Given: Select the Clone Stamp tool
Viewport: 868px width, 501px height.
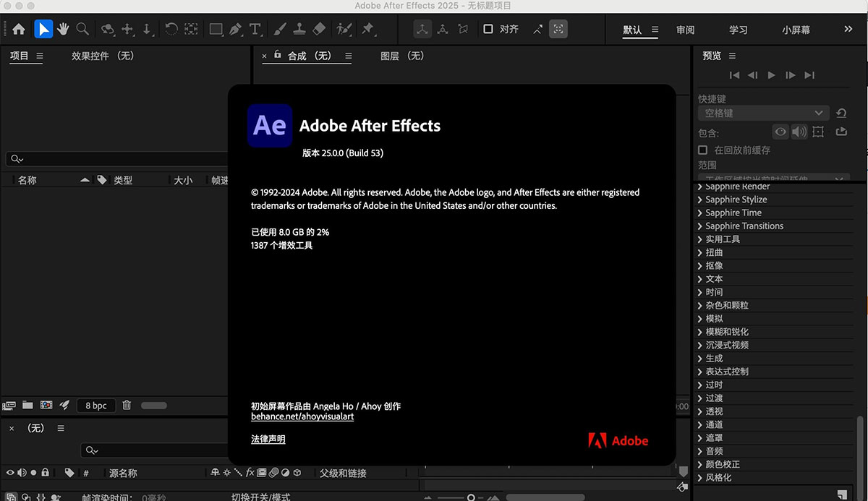Looking at the screenshot, I should point(299,29).
